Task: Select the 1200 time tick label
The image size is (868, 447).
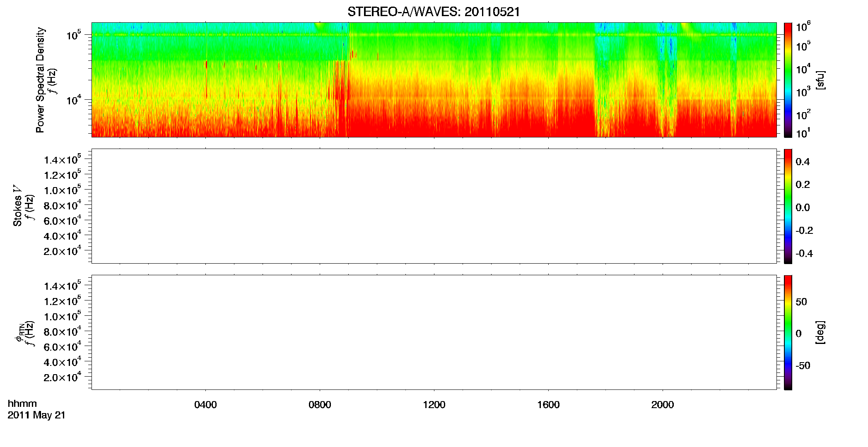Action: coord(434,405)
